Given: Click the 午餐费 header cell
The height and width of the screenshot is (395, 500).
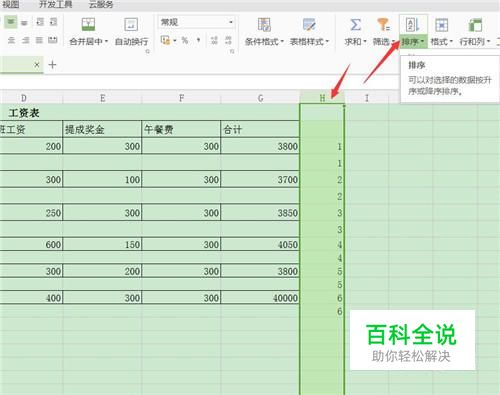Looking at the screenshot, I should [x=181, y=129].
